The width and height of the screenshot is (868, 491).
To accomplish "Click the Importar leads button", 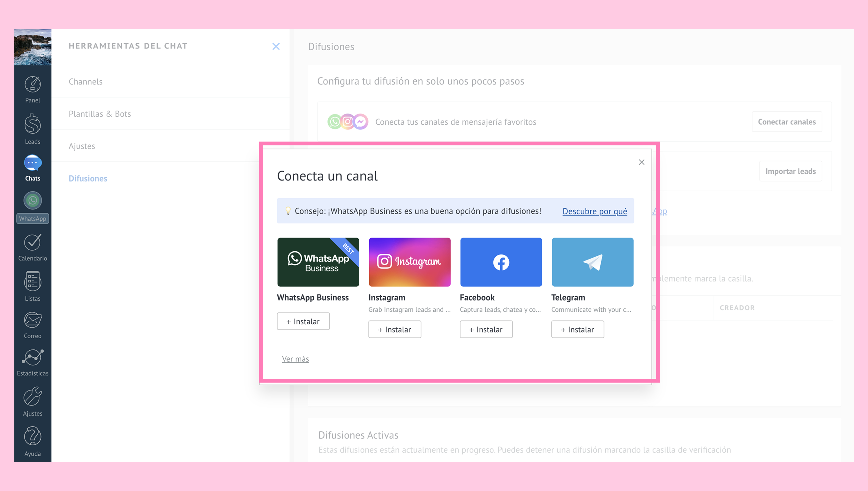I will tap(790, 171).
